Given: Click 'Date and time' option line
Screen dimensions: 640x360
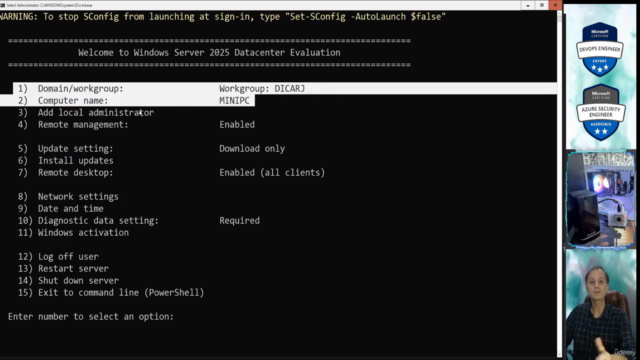Looking at the screenshot, I should [60, 209].
